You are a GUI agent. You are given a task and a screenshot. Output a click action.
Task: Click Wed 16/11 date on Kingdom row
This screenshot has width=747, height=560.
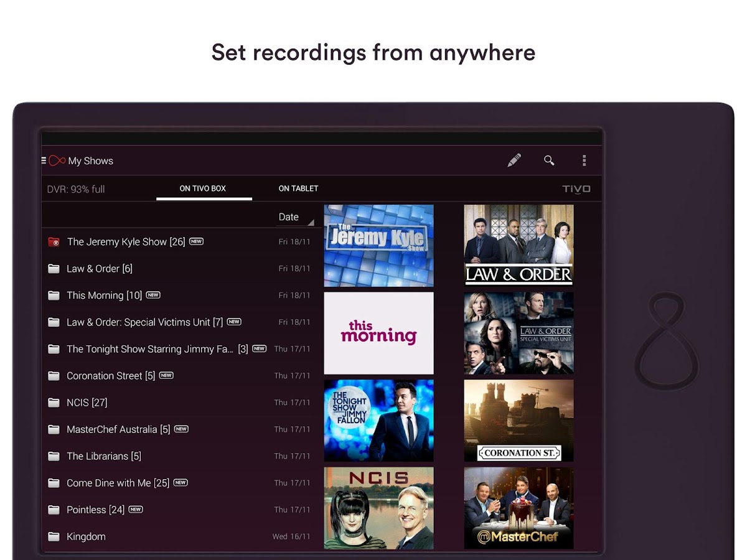pyautogui.click(x=291, y=536)
